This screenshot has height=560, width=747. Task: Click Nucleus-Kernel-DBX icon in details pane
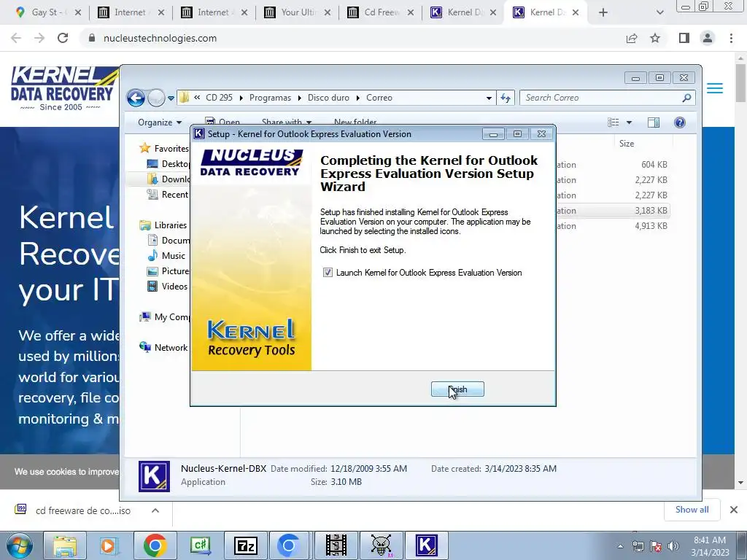click(x=154, y=475)
